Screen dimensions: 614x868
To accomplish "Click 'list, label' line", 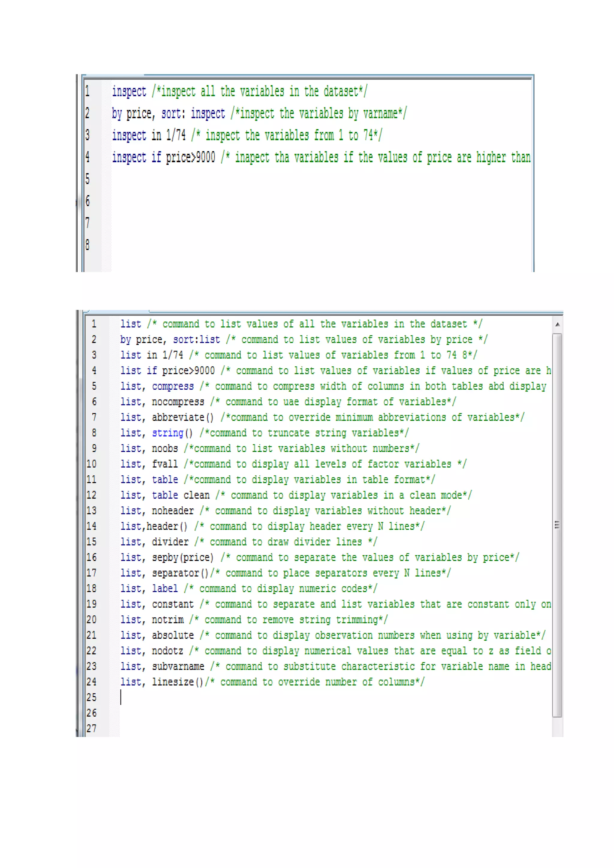I will pyautogui.click(x=249, y=589).
